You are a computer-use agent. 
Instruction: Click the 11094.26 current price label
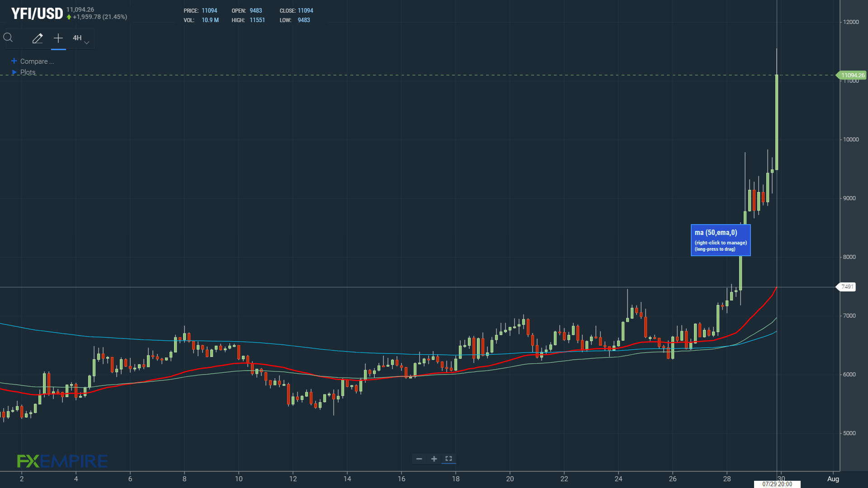pos(852,75)
